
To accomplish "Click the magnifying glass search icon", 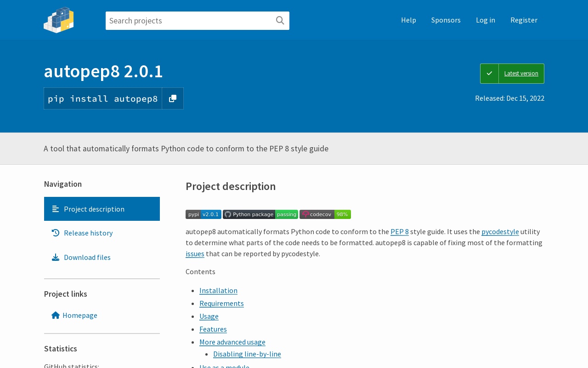I will pyautogui.click(x=280, y=21).
